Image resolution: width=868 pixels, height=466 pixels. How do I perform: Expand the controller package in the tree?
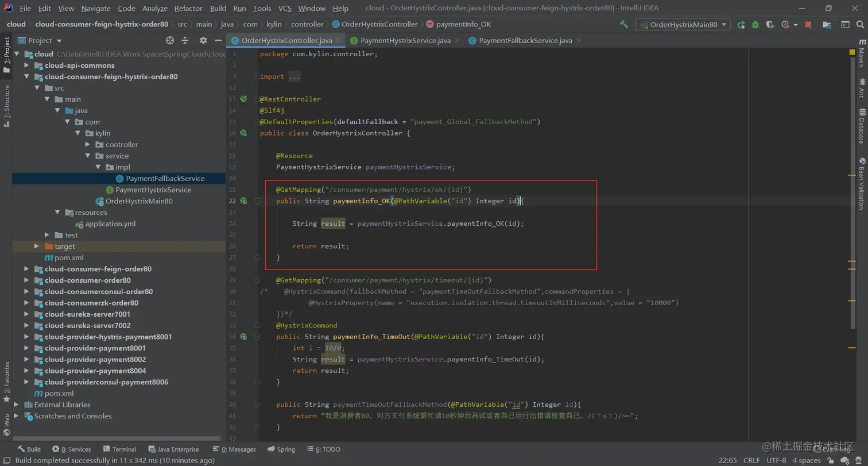click(88, 144)
